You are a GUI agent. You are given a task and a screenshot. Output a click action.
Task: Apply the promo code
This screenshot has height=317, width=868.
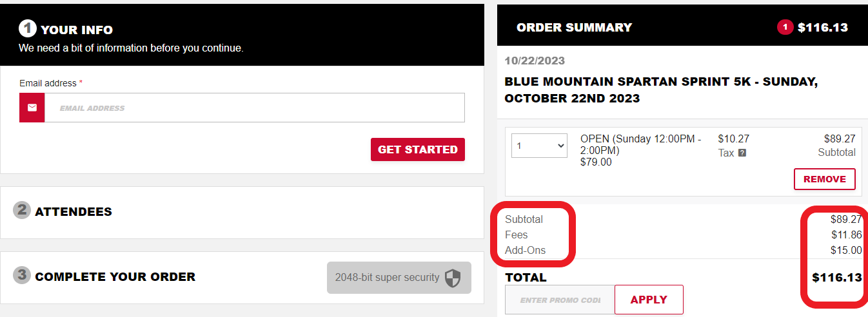(x=649, y=300)
